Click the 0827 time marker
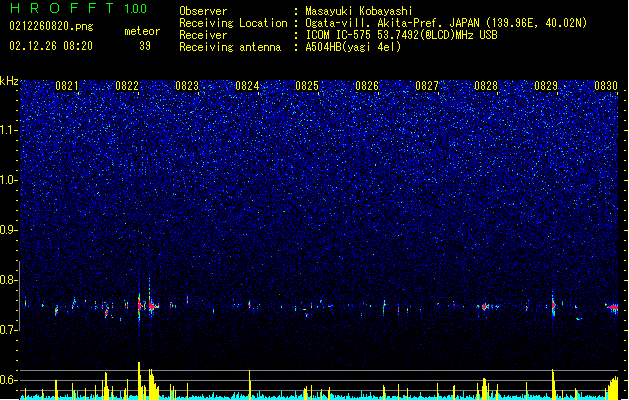Screen dimensions: 629x400 pyautogui.click(x=427, y=86)
